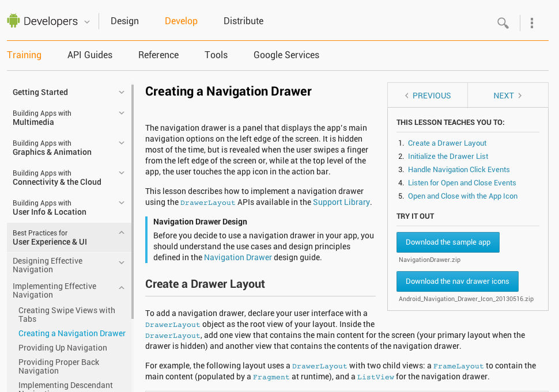Download the sample app
This screenshot has height=392, width=559.
[448, 242]
